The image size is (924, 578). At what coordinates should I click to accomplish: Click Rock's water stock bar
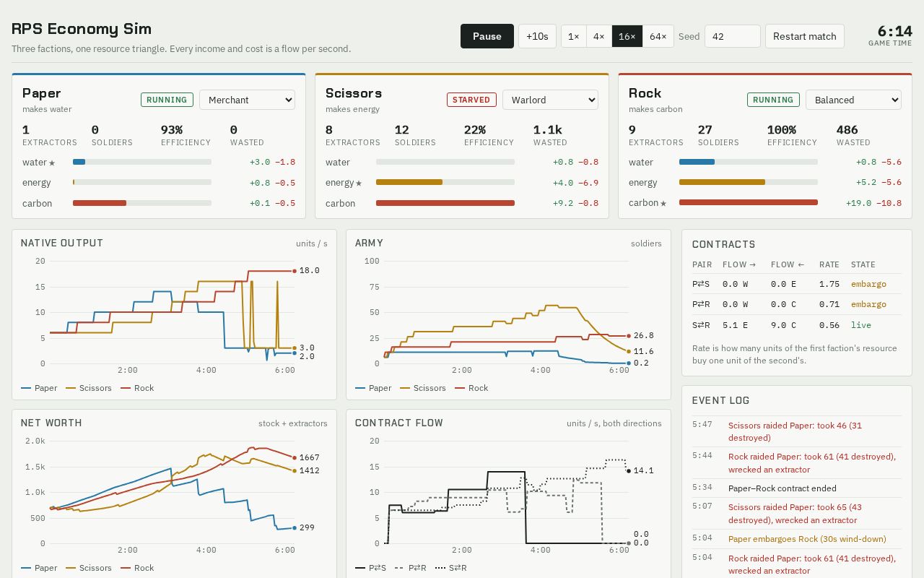749,162
